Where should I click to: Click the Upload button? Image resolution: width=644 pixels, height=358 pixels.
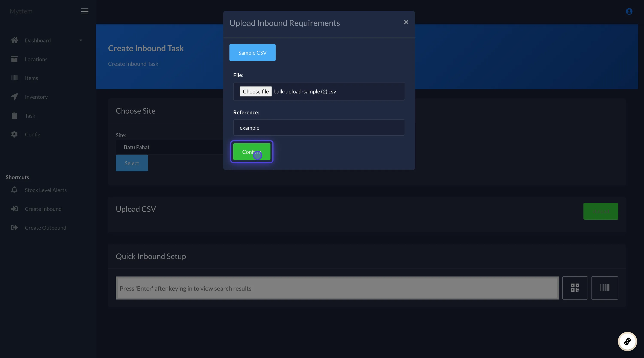click(x=600, y=211)
